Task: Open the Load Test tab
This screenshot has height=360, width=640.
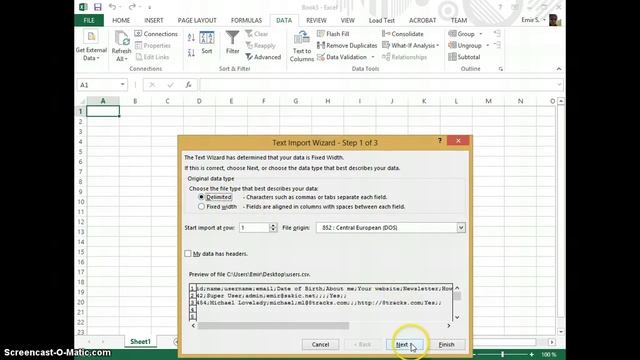Action: pyautogui.click(x=382, y=20)
